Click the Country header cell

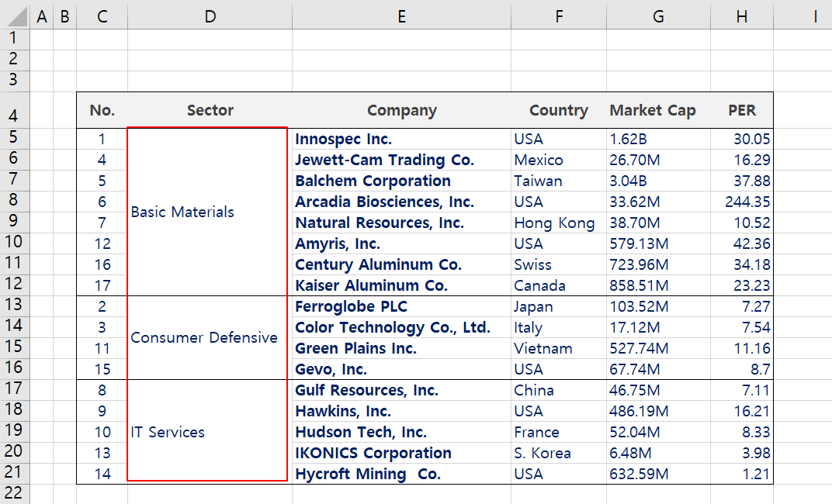click(x=559, y=110)
